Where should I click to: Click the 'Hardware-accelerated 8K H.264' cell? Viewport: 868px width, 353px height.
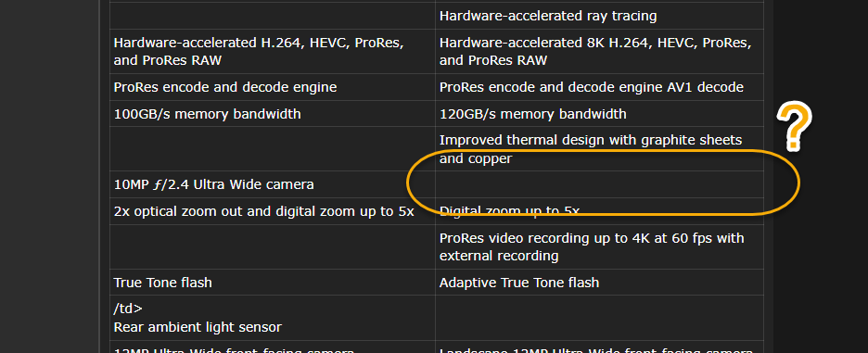click(599, 52)
